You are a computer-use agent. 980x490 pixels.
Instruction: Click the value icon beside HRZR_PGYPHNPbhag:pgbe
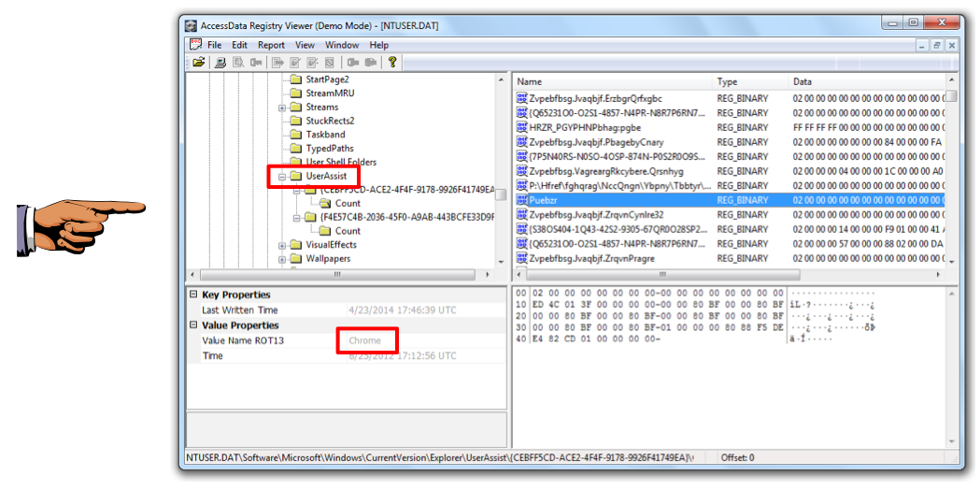(x=522, y=127)
